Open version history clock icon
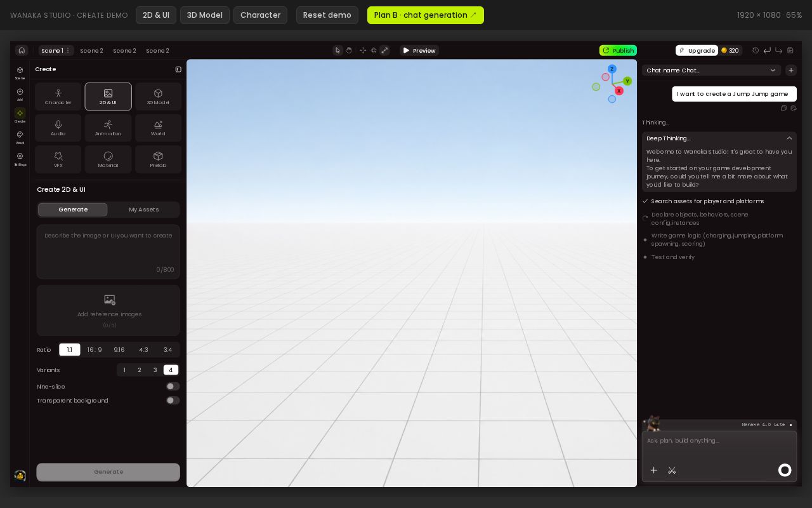 [x=756, y=50]
